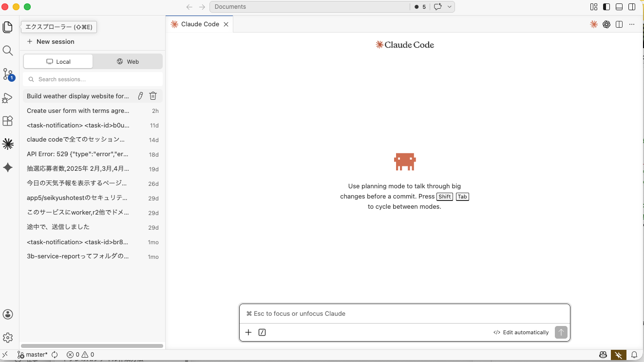Select the Claude Code editor tab

coord(200,24)
